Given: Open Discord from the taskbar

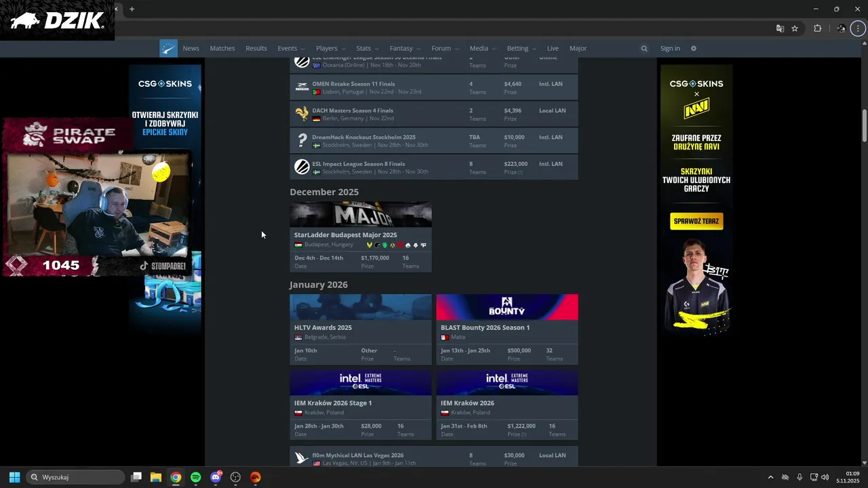Looking at the screenshot, I should point(216,477).
